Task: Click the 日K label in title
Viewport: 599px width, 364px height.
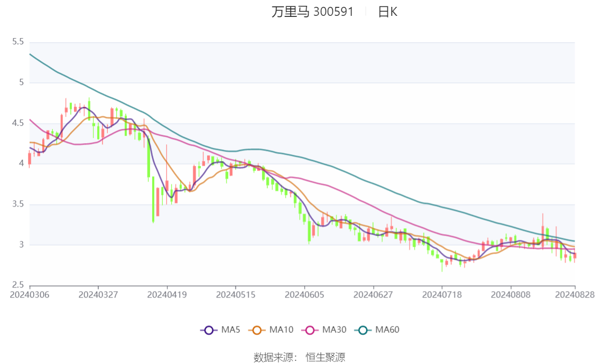Action: [388, 12]
